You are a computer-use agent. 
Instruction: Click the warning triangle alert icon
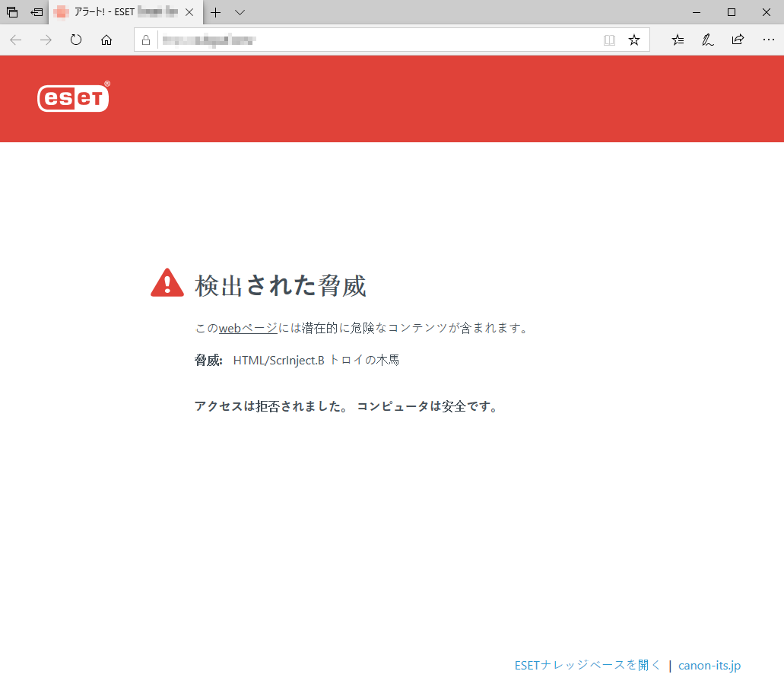point(167,281)
